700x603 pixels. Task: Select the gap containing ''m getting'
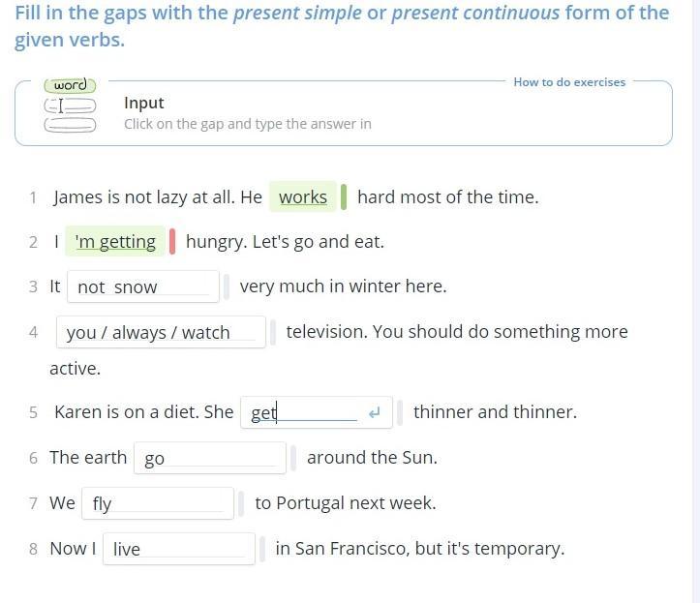pyautogui.click(x=115, y=241)
